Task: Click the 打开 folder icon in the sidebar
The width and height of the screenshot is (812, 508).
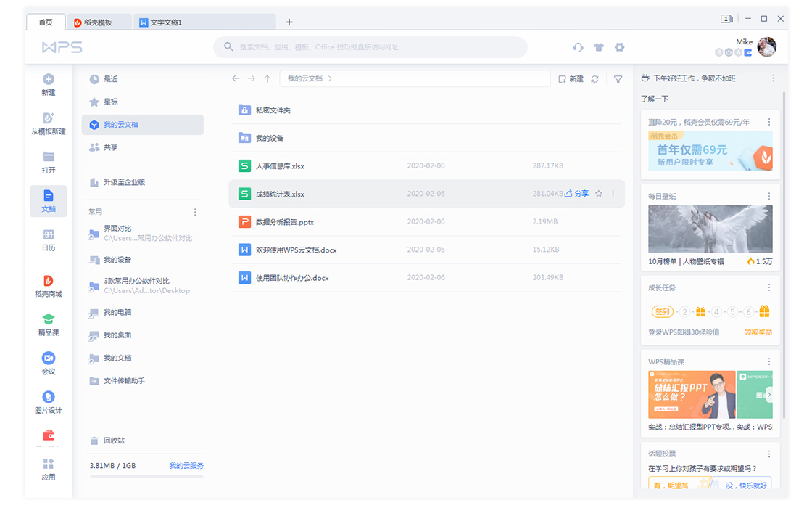Action: 49,157
